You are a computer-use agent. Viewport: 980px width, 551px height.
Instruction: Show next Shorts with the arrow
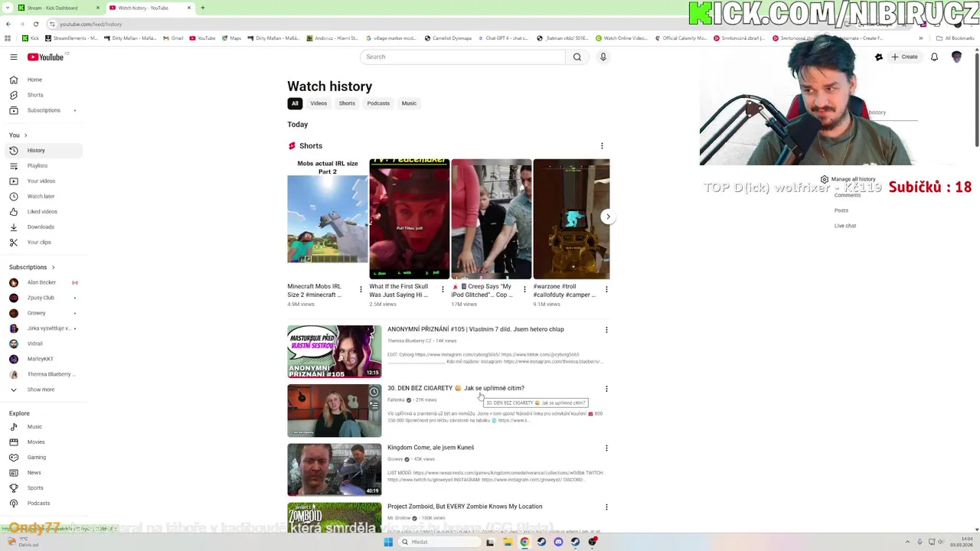click(x=608, y=217)
